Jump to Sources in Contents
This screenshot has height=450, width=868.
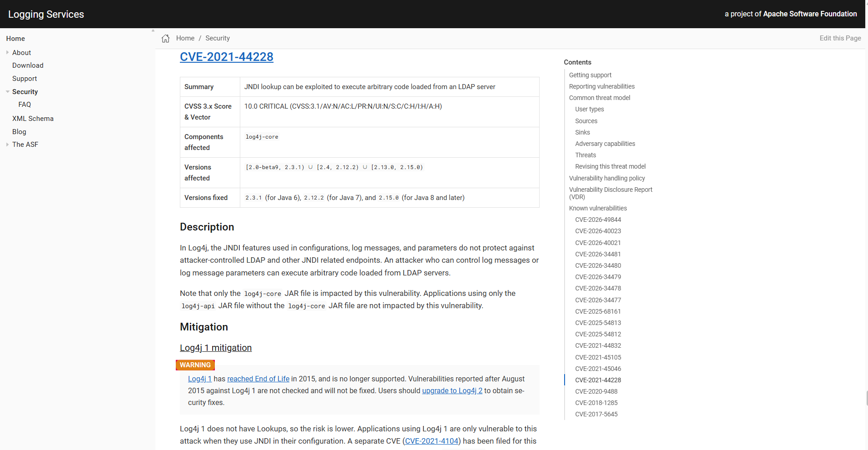(x=586, y=121)
